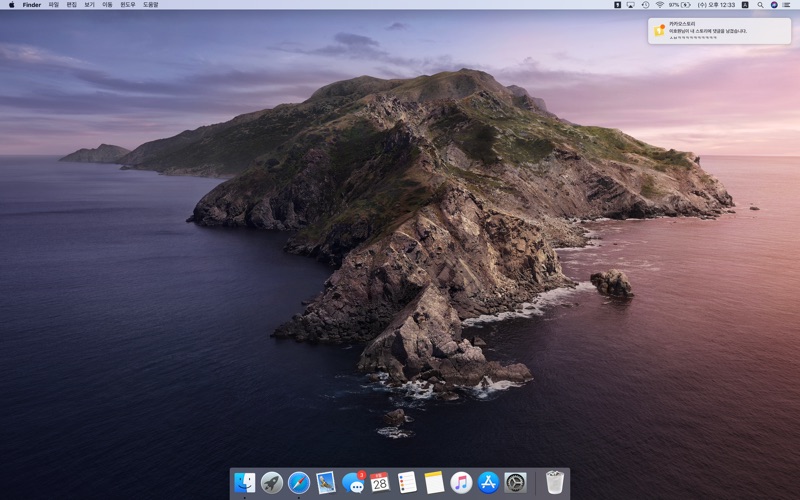Open Safari browser from the Dock

299,483
